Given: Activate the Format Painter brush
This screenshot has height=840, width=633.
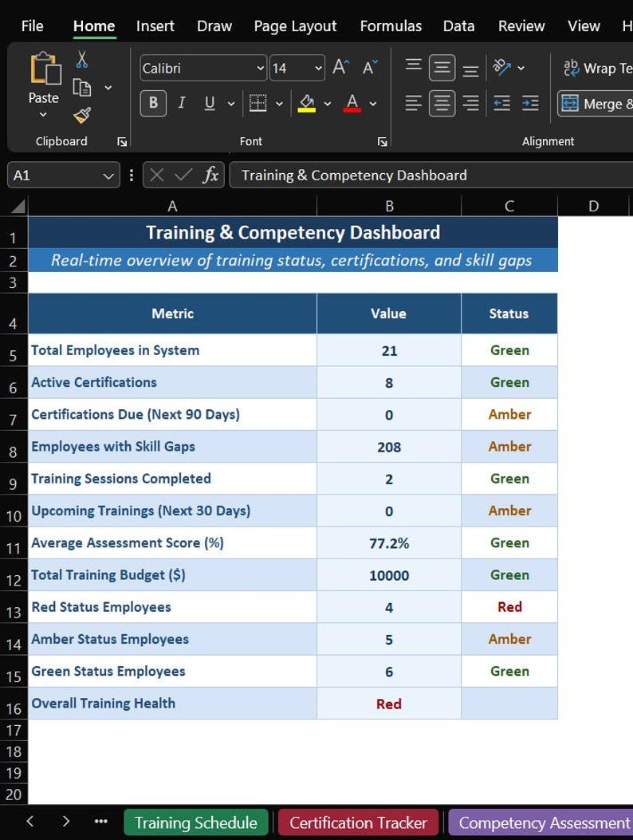Looking at the screenshot, I should point(82,115).
